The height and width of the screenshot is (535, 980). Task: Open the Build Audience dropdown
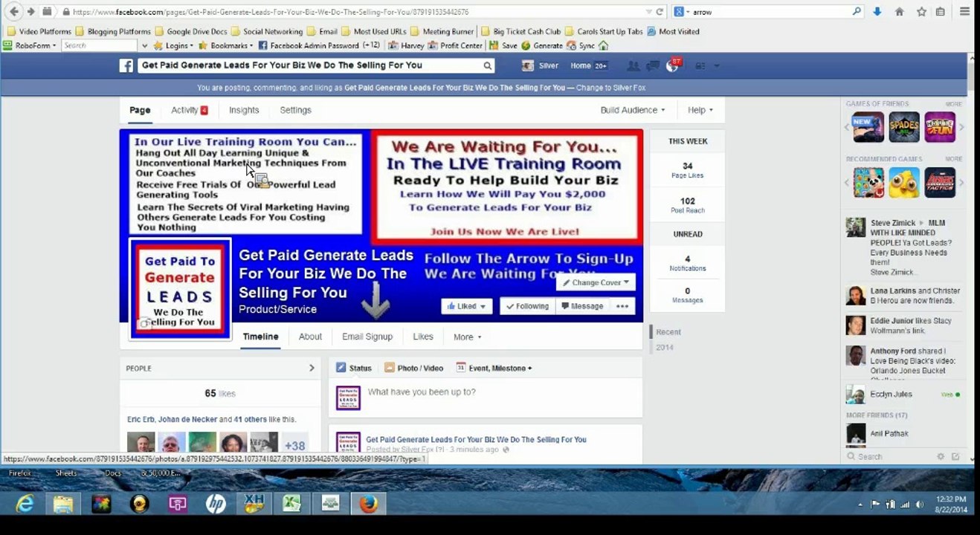[633, 110]
